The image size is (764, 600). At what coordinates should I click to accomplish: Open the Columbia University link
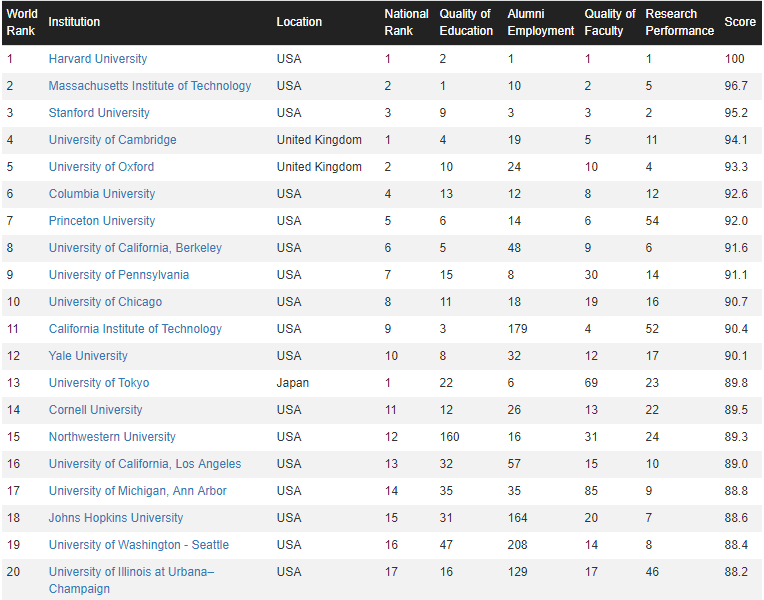tap(102, 194)
